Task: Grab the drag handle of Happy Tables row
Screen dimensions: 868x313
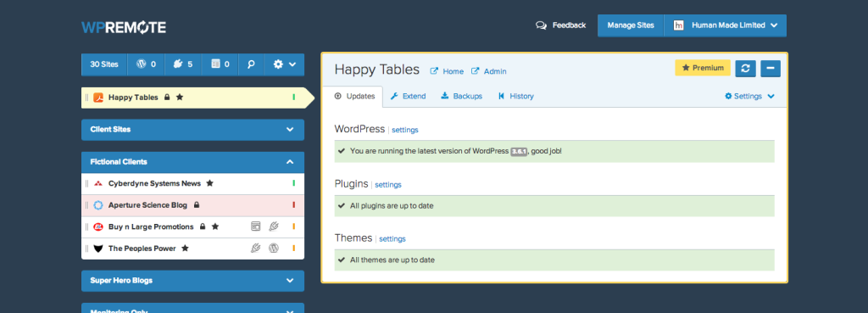Action: [x=87, y=98]
